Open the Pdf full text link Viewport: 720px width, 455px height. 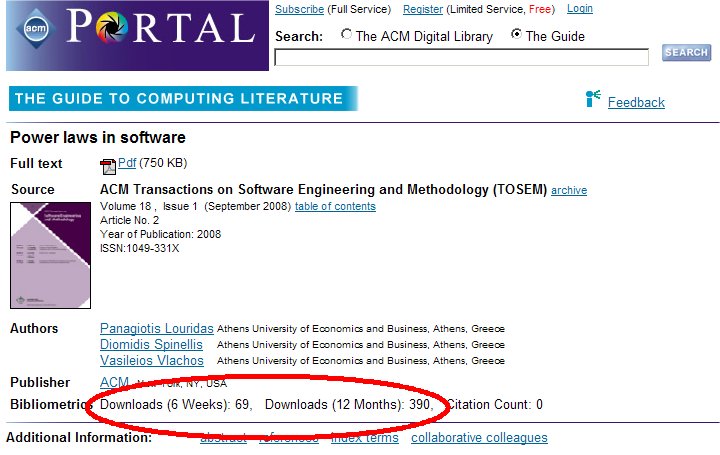point(127,163)
